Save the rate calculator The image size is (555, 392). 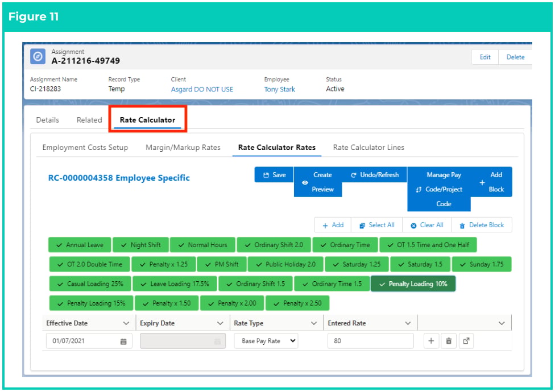(274, 175)
